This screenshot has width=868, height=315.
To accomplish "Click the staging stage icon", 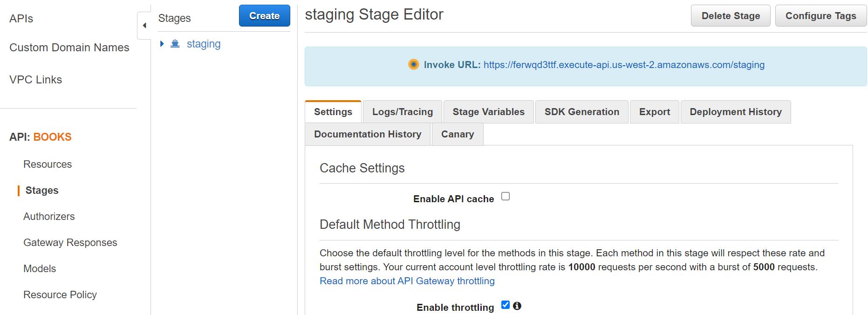I will pyautogui.click(x=175, y=44).
